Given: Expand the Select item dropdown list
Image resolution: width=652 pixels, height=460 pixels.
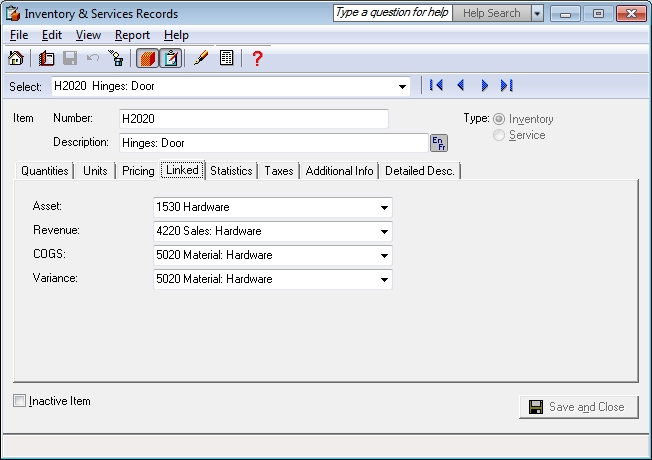Looking at the screenshot, I should (x=402, y=86).
